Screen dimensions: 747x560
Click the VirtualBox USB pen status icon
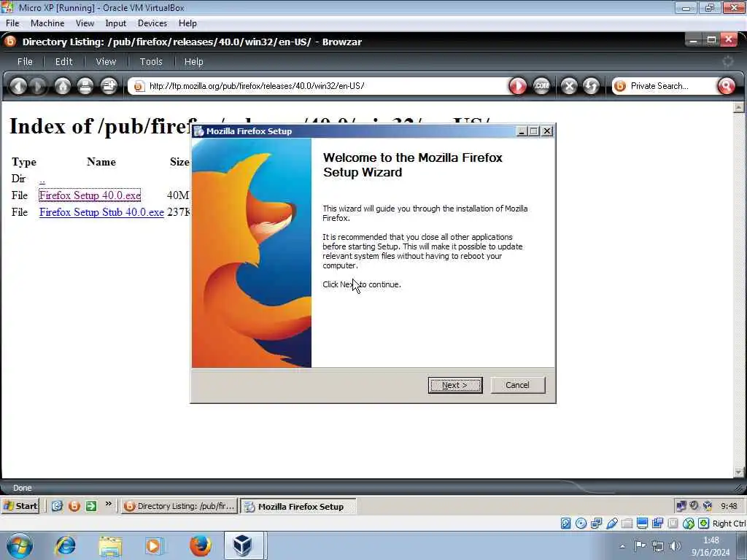(612, 524)
